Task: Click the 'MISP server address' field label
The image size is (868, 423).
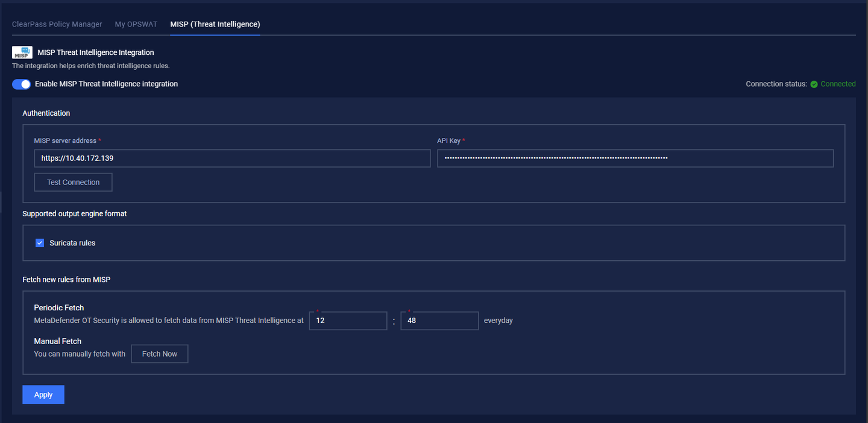Action: [65, 140]
